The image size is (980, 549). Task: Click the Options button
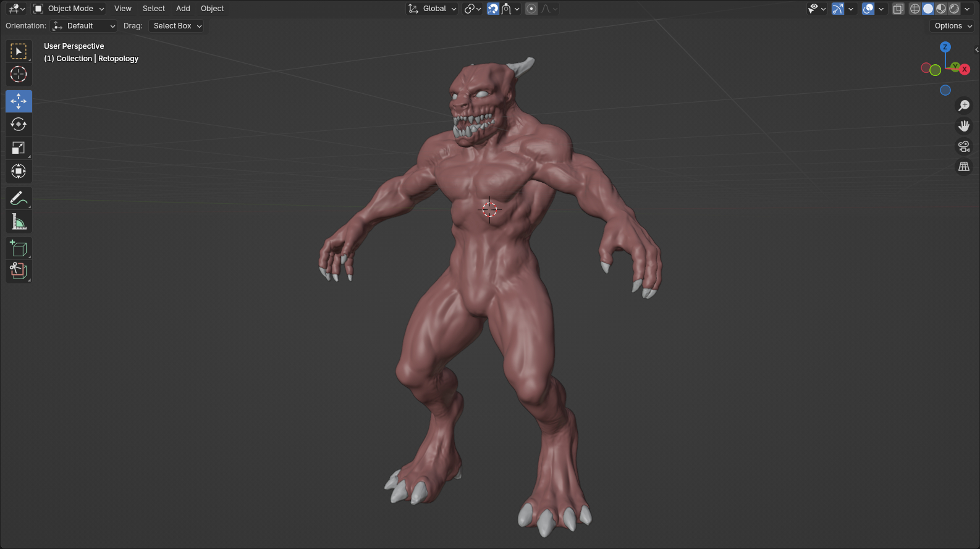coord(952,26)
